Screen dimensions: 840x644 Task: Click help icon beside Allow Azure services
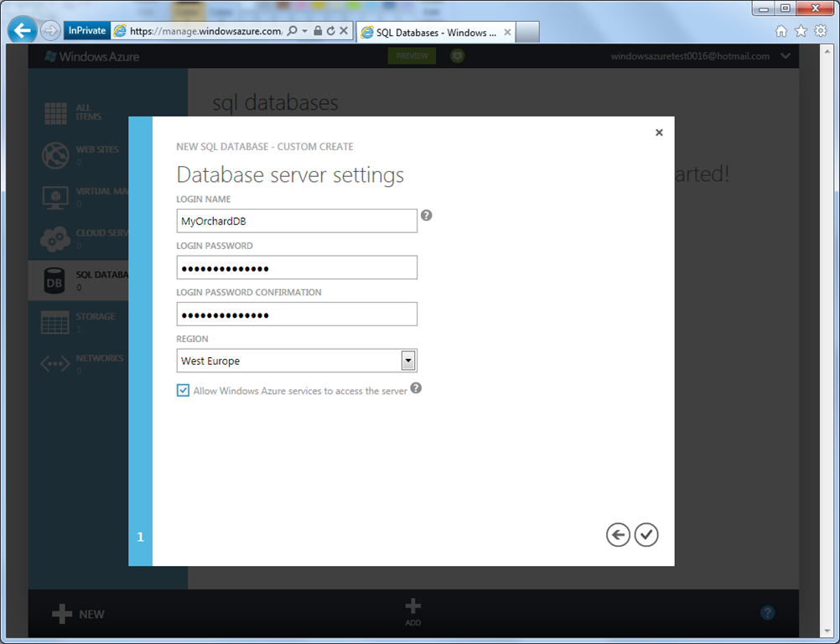pyautogui.click(x=416, y=388)
